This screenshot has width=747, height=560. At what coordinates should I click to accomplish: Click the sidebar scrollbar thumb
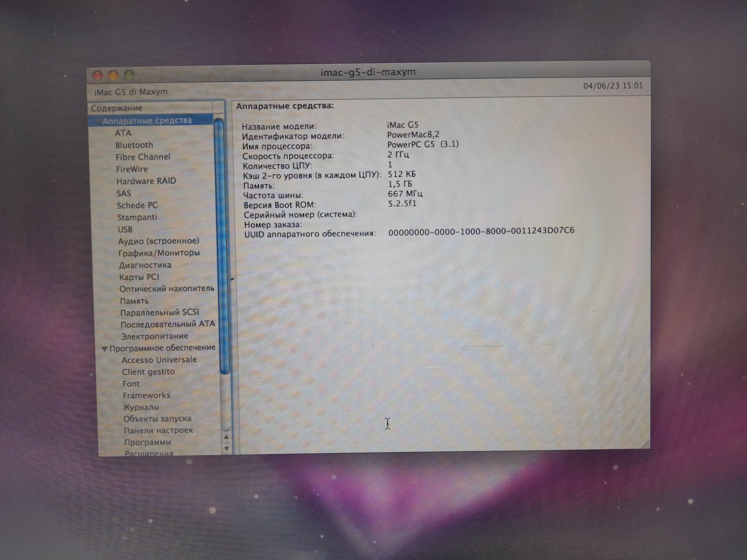(223, 246)
